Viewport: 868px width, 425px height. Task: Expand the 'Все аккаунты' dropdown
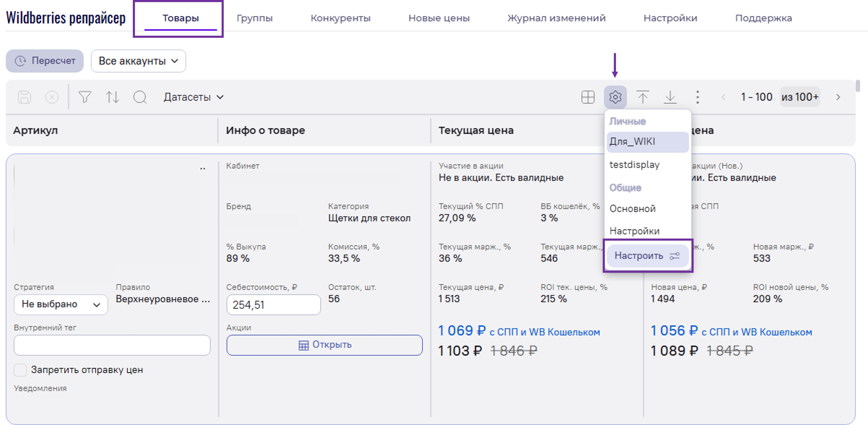[138, 61]
